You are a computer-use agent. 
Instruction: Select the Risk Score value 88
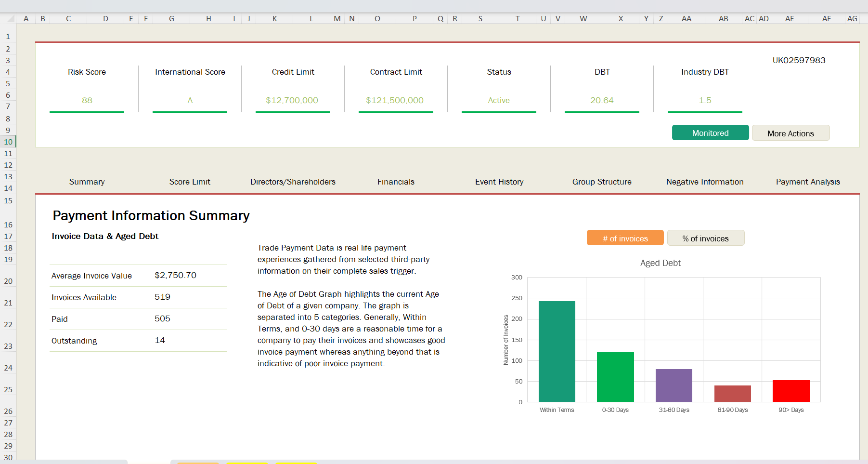pos(87,100)
